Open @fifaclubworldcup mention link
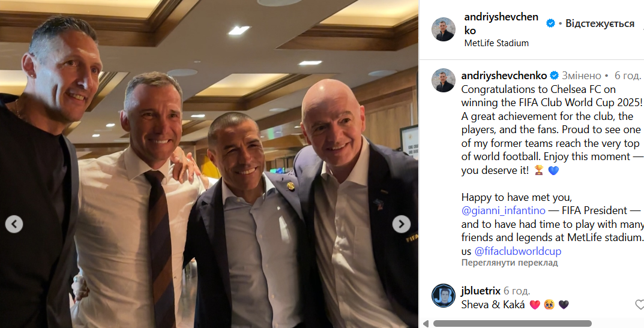Image resolution: width=644 pixels, height=328 pixels. pyautogui.click(x=517, y=251)
